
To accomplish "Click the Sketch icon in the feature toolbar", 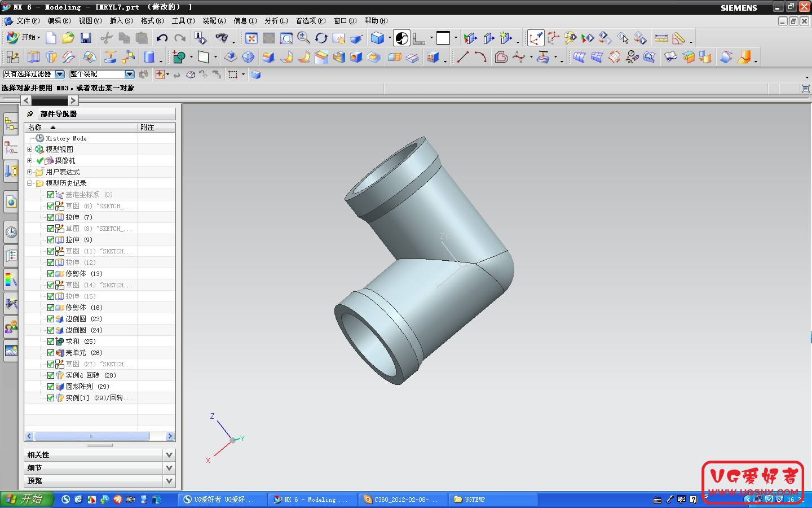I will (12, 57).
